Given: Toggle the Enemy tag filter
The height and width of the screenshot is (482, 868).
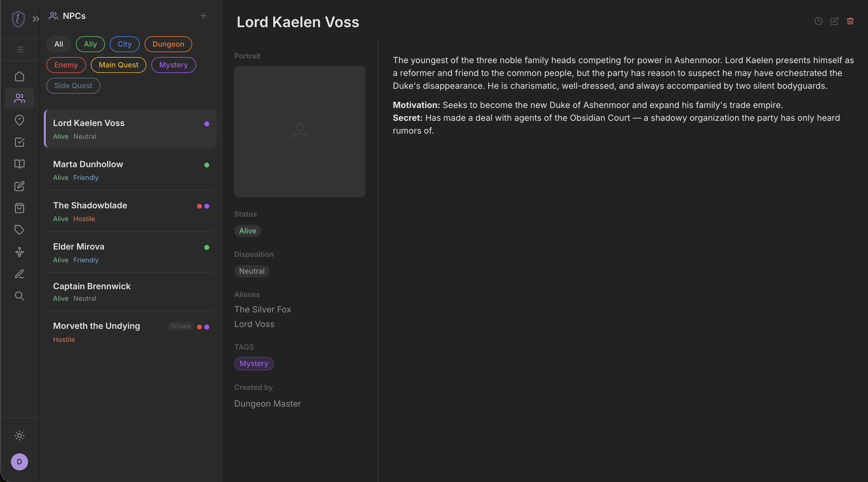Looking at the screenshot, I should pyautogui.click(x=66, y=65).
